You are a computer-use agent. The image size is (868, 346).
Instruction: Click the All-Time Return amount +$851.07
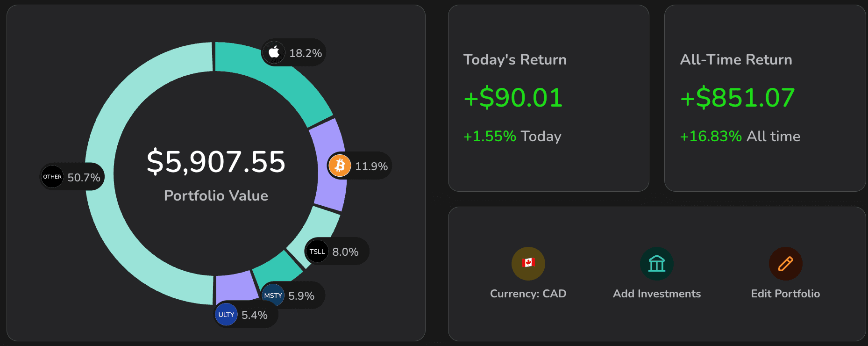737,98
